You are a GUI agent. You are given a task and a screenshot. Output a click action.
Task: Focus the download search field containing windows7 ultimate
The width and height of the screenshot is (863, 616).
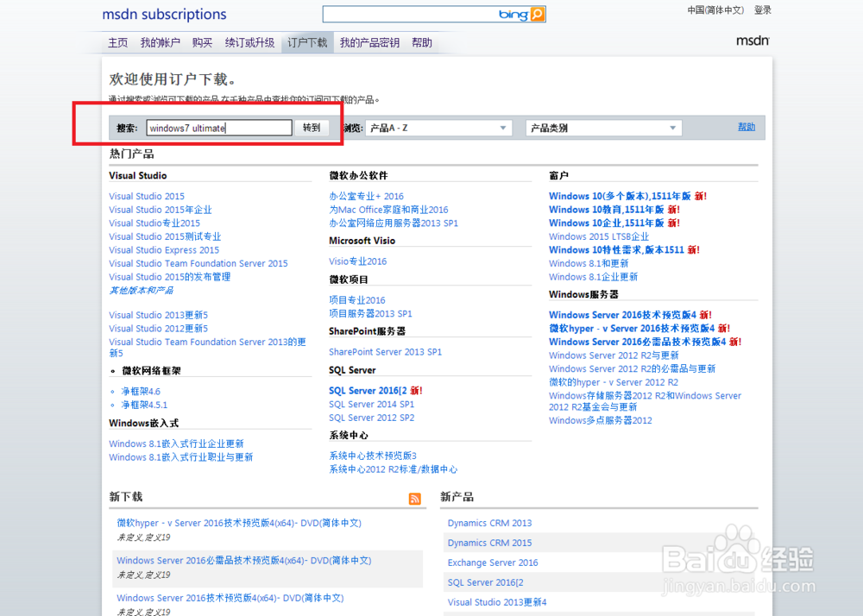pyautogui.click(x=219, y=129)
